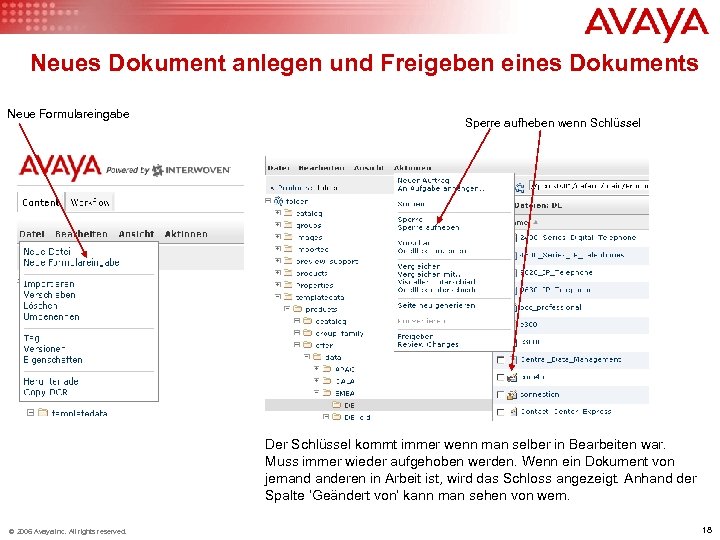Screen dimensions: 720x540
Task: Choose Neuer Auftrag in Aktionen menu
Action: pos(423,180)
